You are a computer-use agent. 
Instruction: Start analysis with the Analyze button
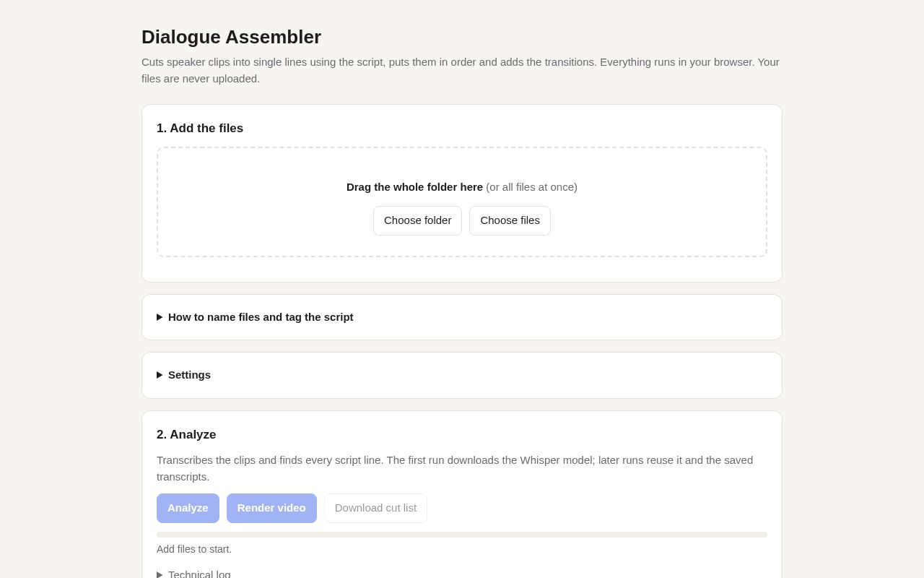pos(188,508)
